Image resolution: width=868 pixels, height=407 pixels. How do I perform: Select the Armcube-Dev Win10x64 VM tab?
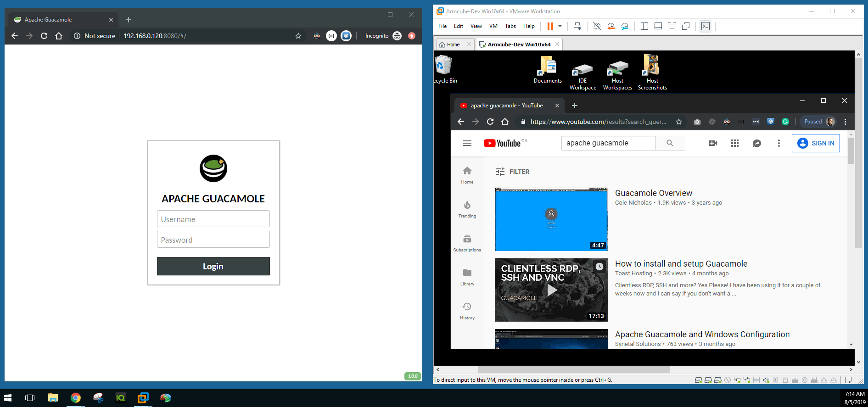pos(519,45)
